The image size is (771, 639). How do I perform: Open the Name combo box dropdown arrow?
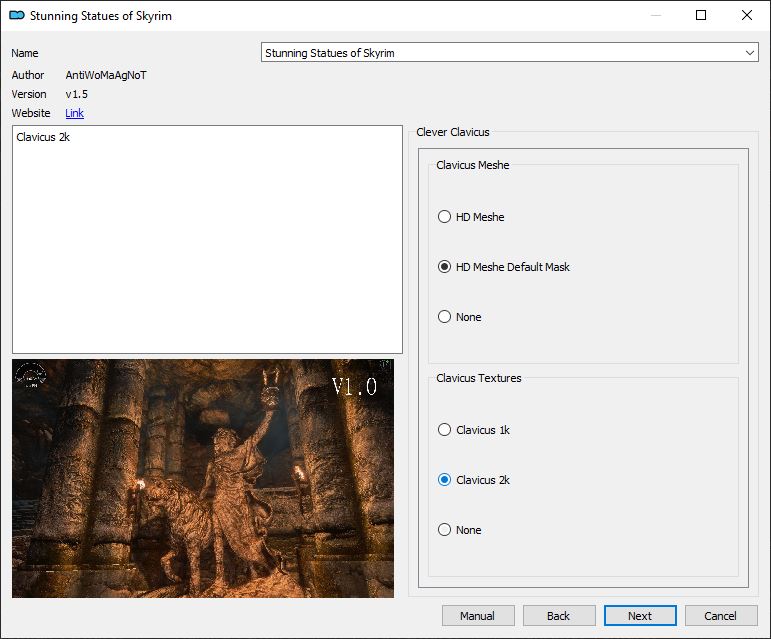pyautogui.click(x=749, y=53)
